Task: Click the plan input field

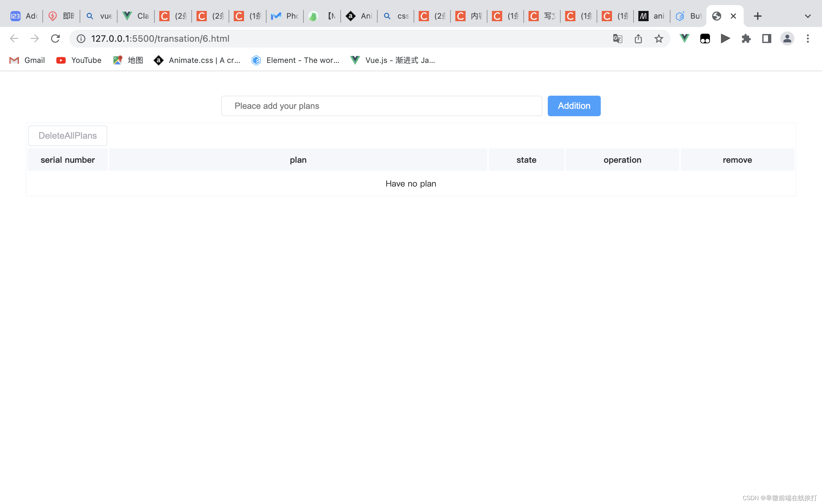Action: (382, 106)
